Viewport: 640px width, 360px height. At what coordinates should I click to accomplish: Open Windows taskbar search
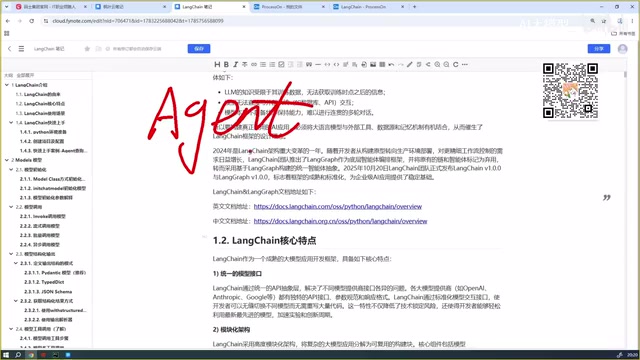pos(18,355)
